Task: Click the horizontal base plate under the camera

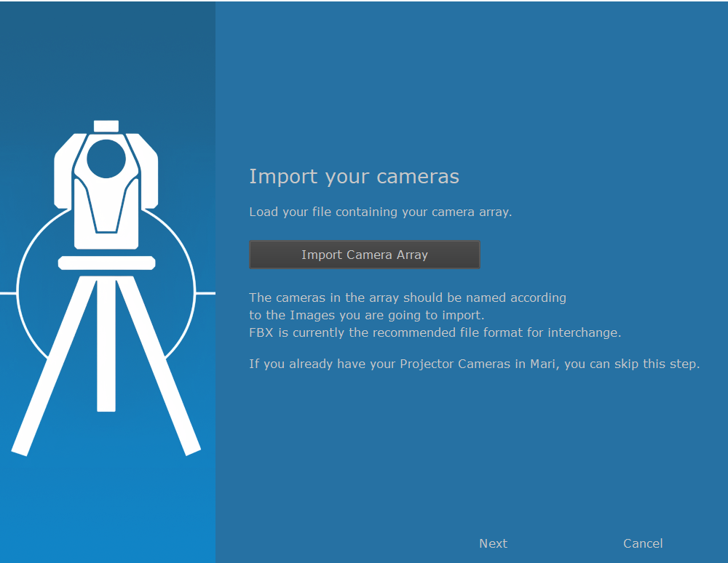Action: coord(106,263)
